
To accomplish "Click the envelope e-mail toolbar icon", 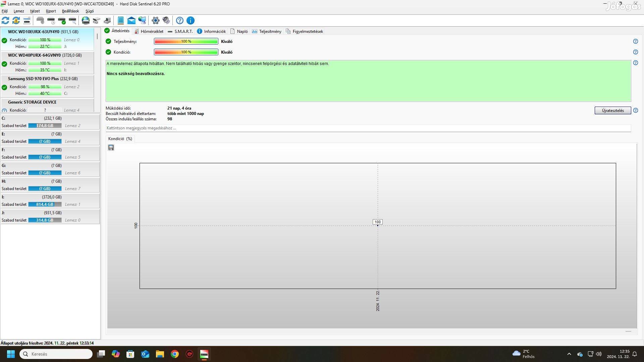I will click(x=131, y=20).
